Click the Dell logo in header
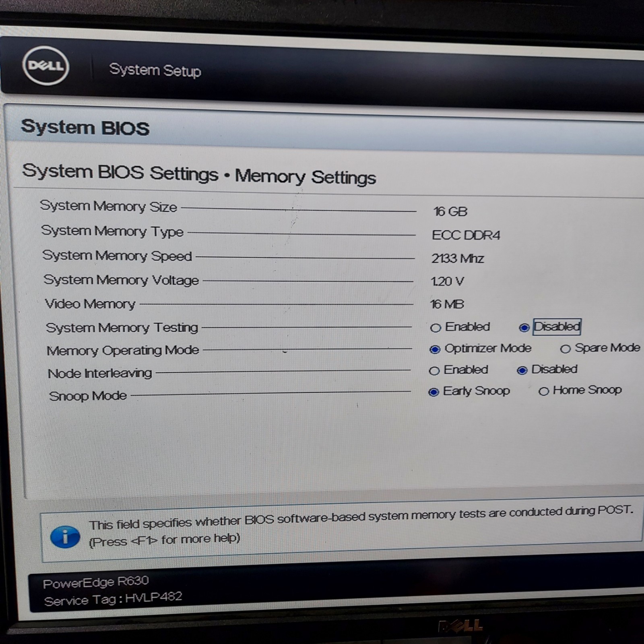Viewport: 644px width, 644px height. tap(45, 66)
